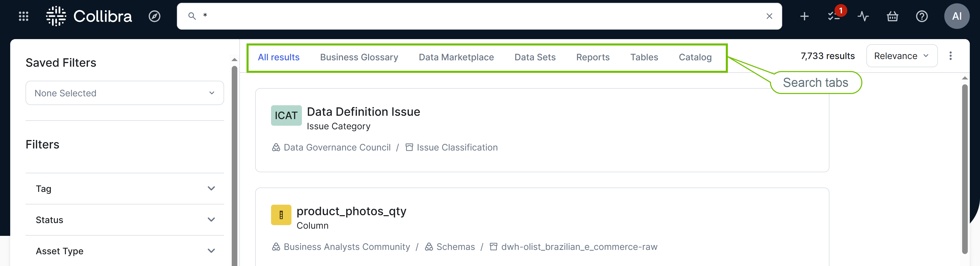Open the Data Definition Issue asset
Screen dimensions: 980x266
[x=363, y=112]
